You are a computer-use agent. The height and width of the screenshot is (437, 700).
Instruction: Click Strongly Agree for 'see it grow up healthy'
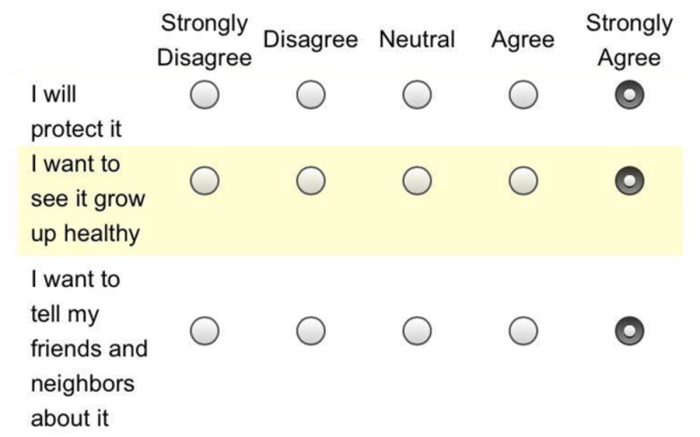click(x=630, y=180)
